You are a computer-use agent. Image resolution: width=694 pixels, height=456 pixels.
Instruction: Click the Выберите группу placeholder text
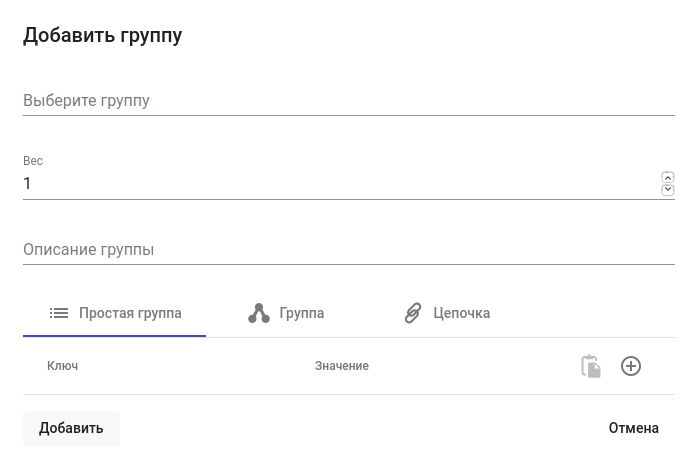[86, 101]
